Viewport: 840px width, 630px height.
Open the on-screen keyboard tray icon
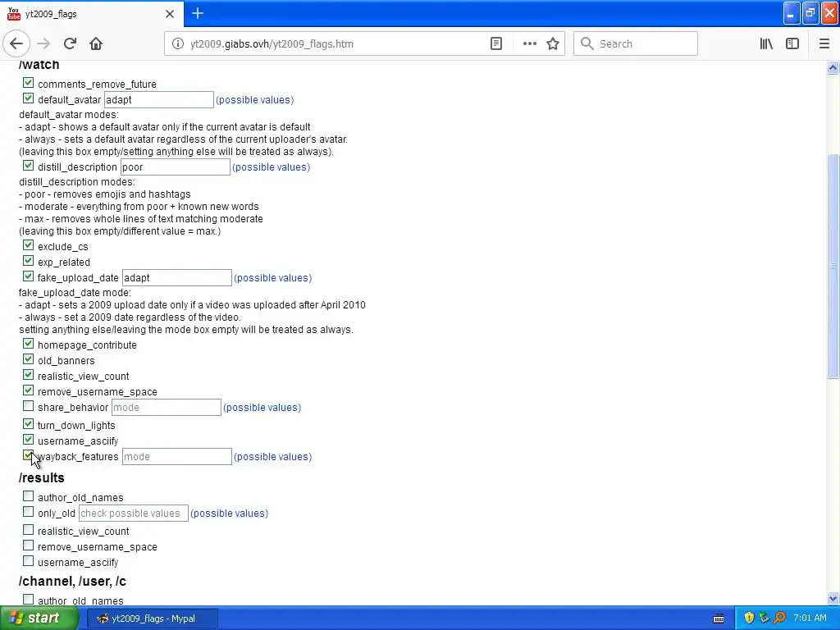pyautogui.click(x=719, y=619)
